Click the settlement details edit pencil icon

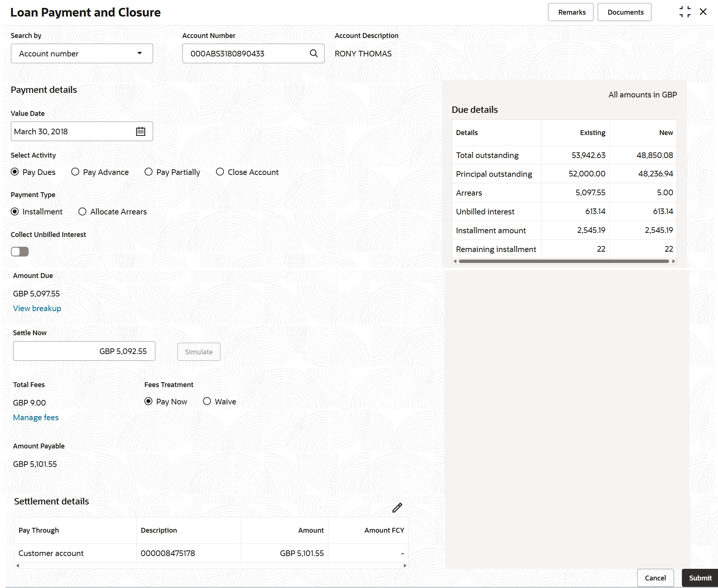click(397, 508)
